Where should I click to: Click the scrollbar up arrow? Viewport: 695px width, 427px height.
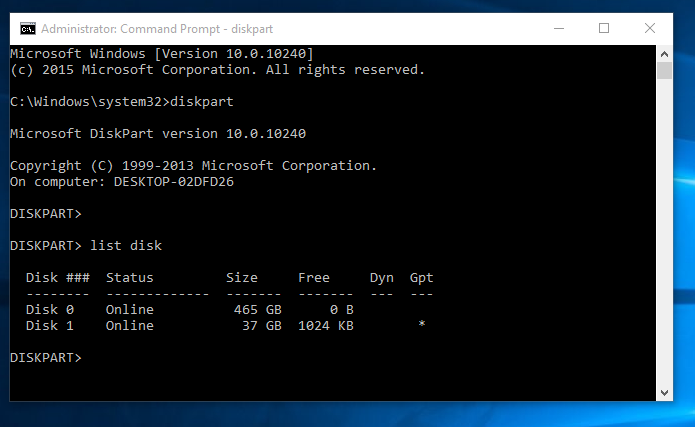pos(664,54)
